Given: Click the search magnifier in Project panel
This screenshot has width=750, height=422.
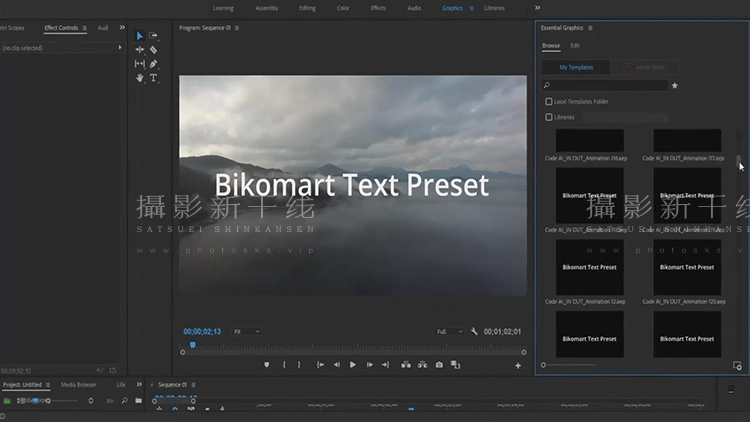Looking at the screenshot, I should 124,400.
